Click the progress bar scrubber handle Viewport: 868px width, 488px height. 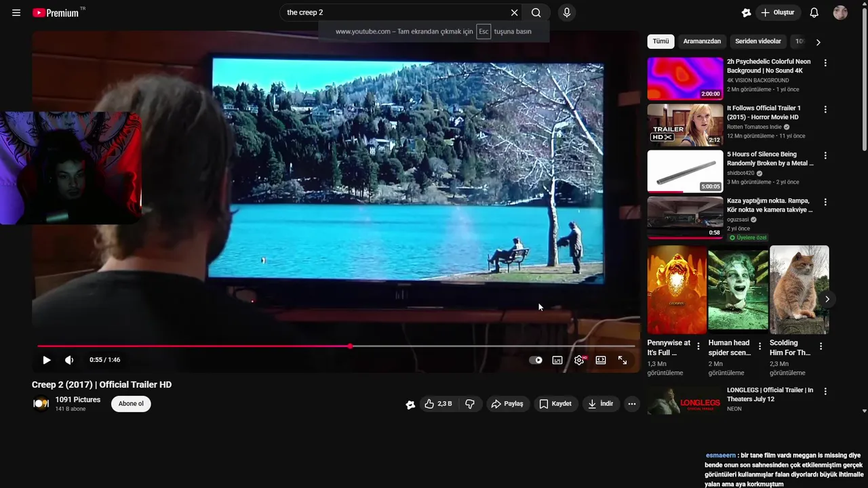(x=350, y=346)
